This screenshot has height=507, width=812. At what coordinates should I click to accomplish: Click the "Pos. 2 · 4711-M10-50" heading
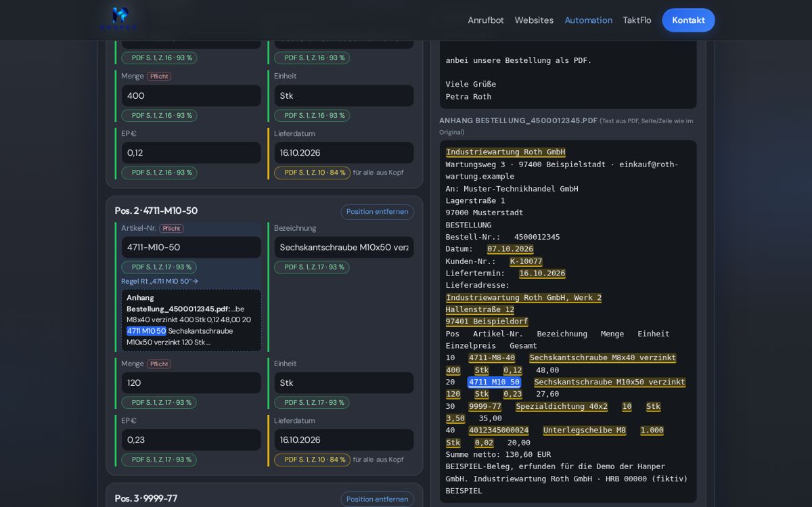point(156,211)
